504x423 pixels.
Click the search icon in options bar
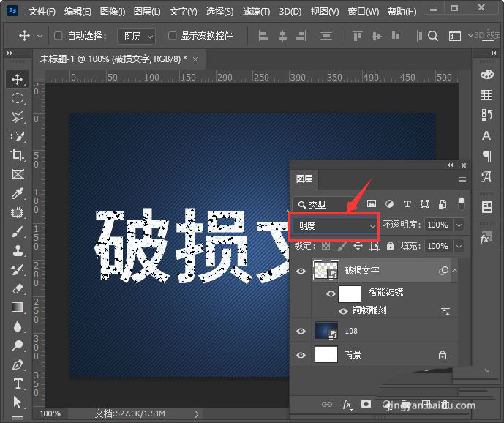(433, 36)
